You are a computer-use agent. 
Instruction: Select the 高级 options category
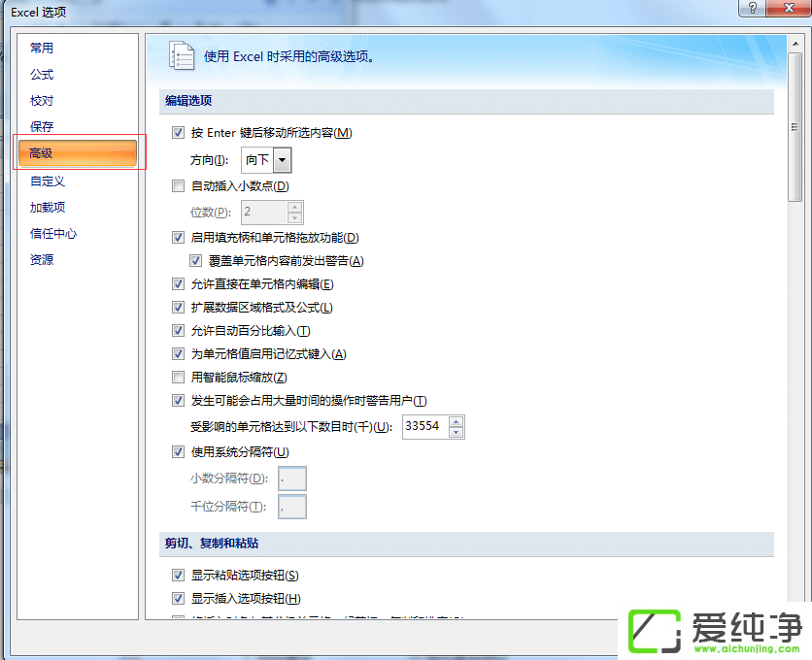[x=78, y=153]
